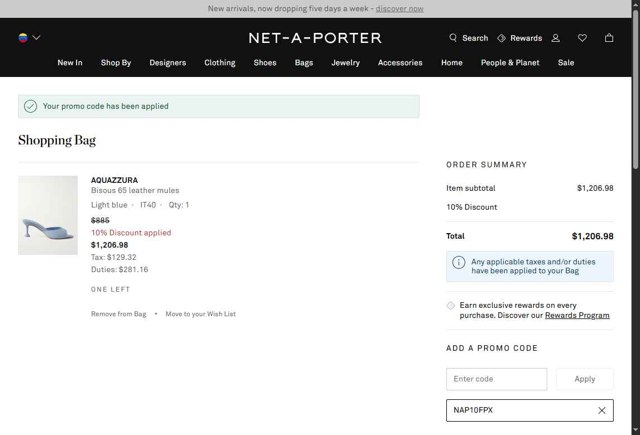The height and width of the screenshot is (435, 640).
Task: Open the country flag selector
Action: tap(29, 38)
